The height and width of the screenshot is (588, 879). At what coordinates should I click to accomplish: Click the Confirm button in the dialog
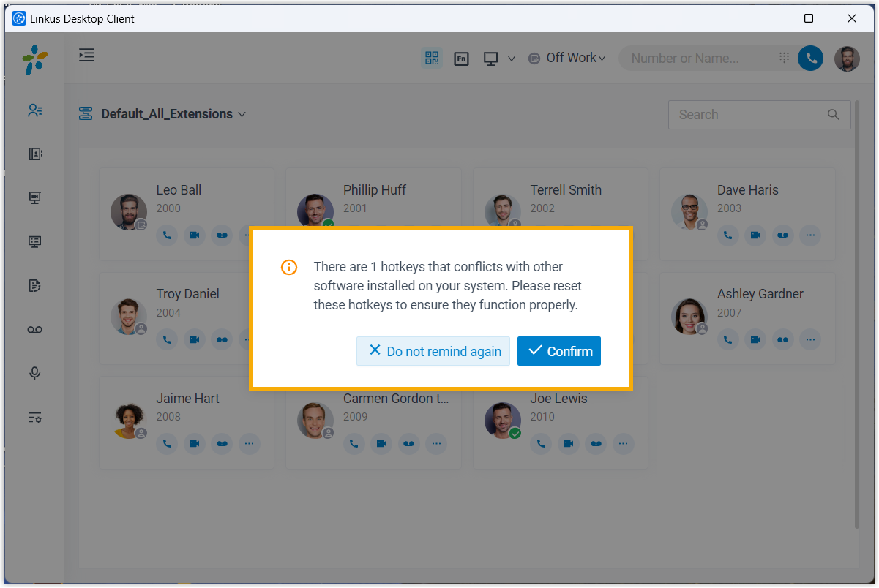pyautogui.click(x=559, y=351)
